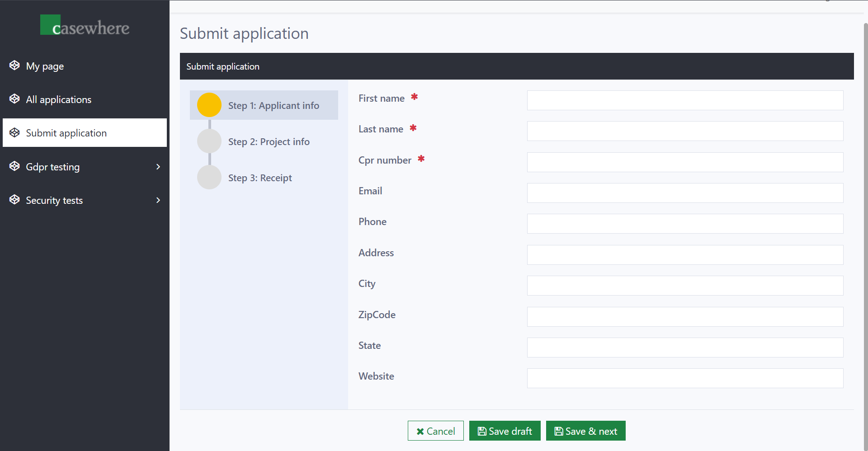
Task: Click inside the Cpr number field
Action: [x=684, y=162]
